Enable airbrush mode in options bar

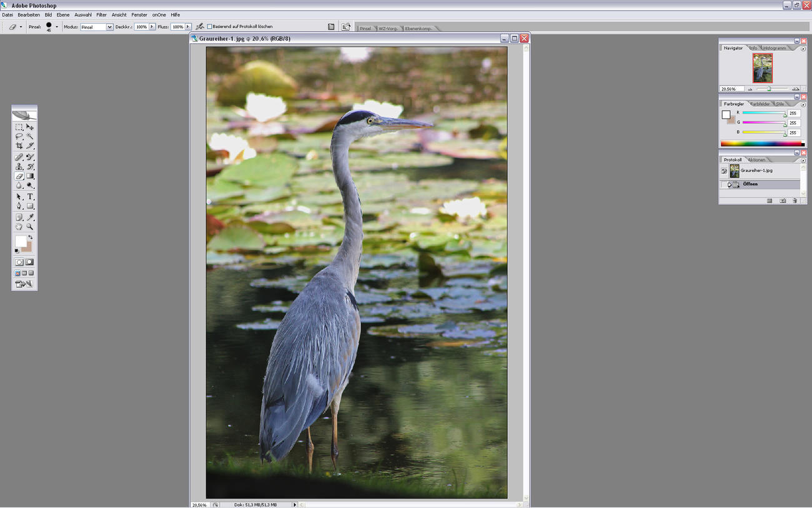coord(199,27)
